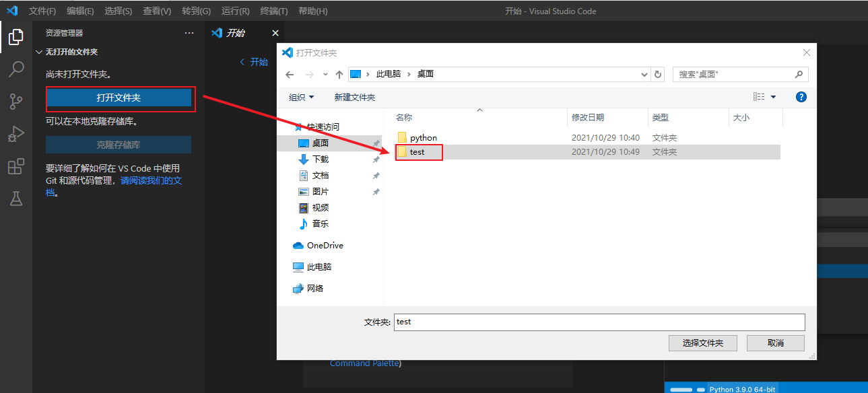Image resolution: width=868 pixels, height=393 pixels.
Task: Open the 转到(G) menu
Action: pyautogui.click(x=196, y=11)
